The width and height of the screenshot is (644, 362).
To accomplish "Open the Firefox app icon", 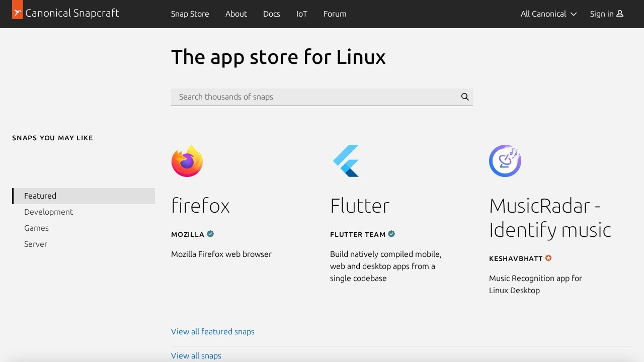I will 187,161.
